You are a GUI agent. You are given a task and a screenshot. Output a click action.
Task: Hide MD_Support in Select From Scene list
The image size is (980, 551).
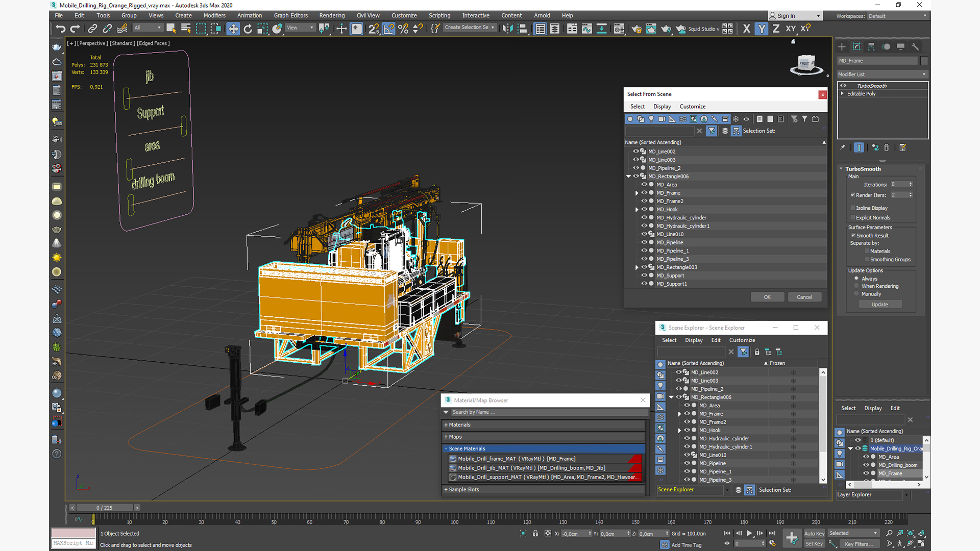pos(644,275)
